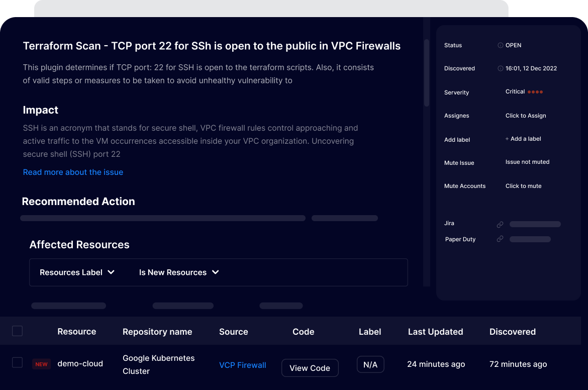Click to Assign an assignee
This screenshot has width=588, height=390.
click(x=526, y=116)
